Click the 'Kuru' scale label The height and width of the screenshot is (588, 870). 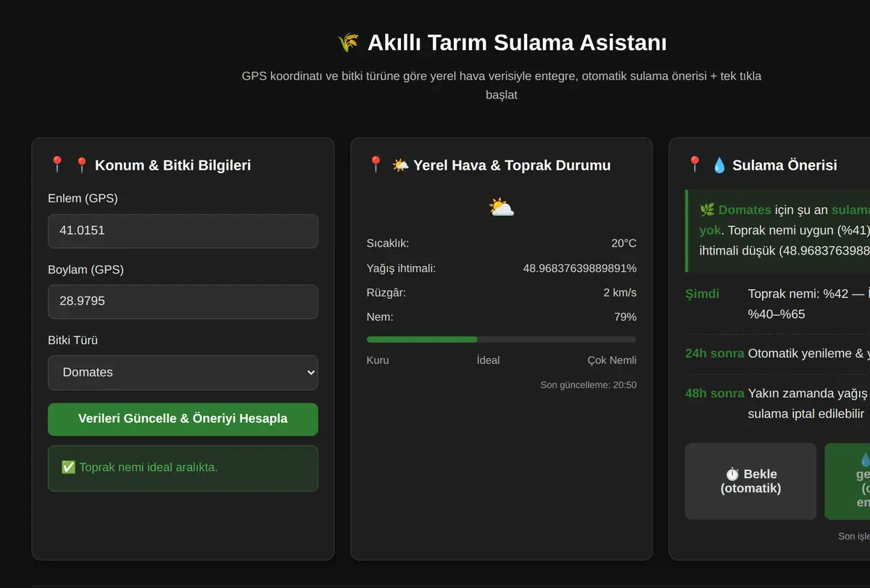[378, 360]
